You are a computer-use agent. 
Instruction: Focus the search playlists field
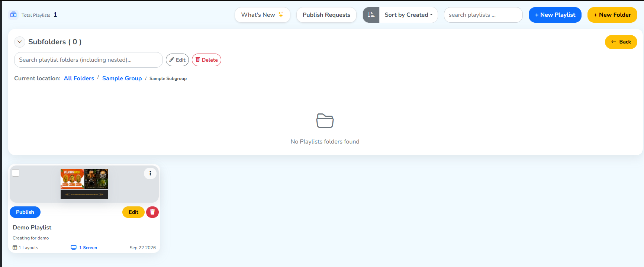(x=483, y=15)
